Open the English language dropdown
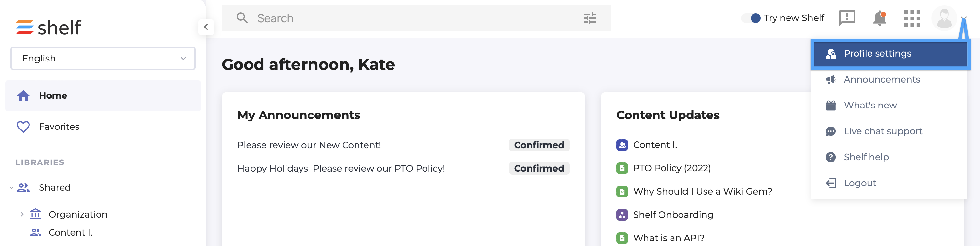 click(103, 58)
